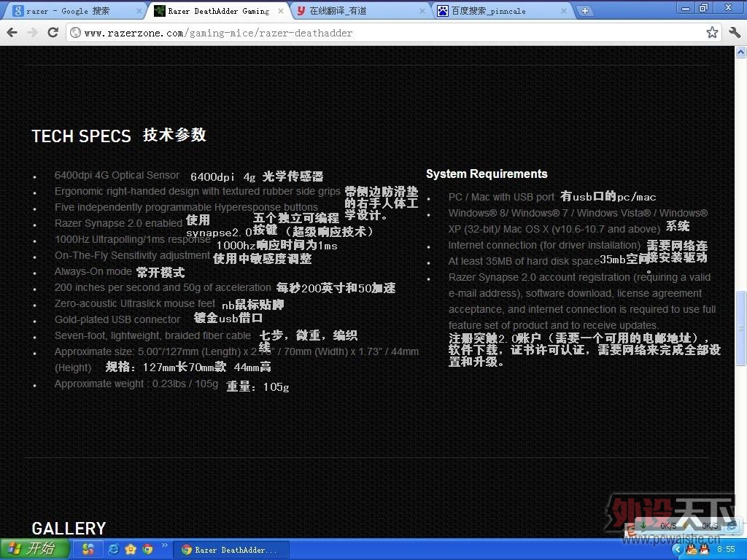Open a new tab with plus button
Image resolution: width=747 pixels, height=560 pixels.
point(584,10)
